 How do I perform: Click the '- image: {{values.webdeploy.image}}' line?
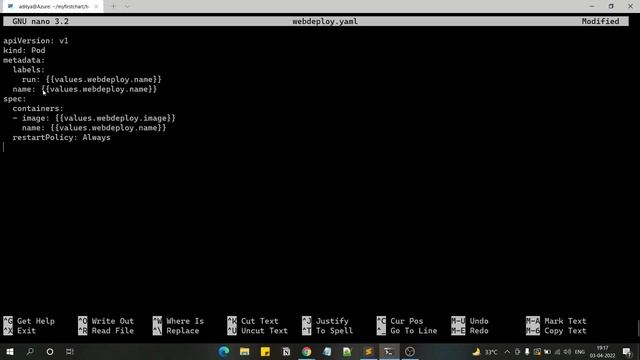(x=94, y=118)
